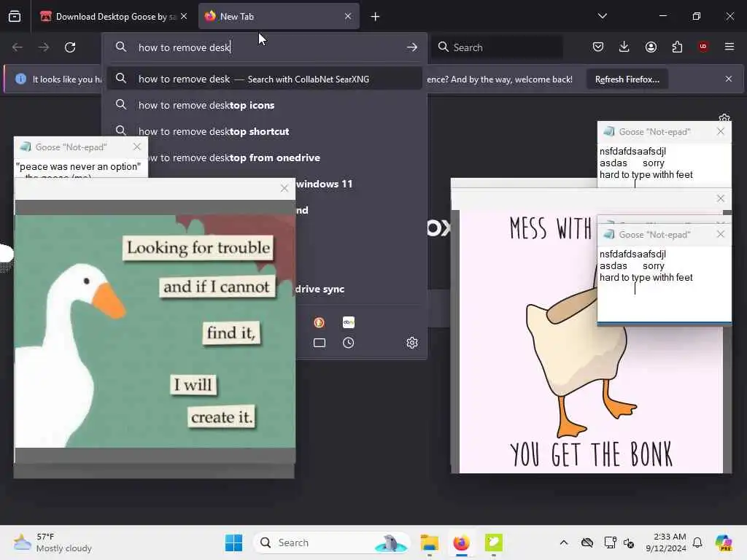Save page to Pocket

[598, 47]
